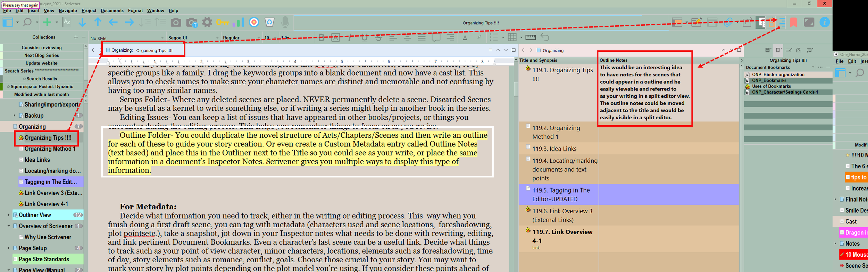Toggle Underline formatting
The height and width of the screenshot is (272, 868).
pos(364,37)
